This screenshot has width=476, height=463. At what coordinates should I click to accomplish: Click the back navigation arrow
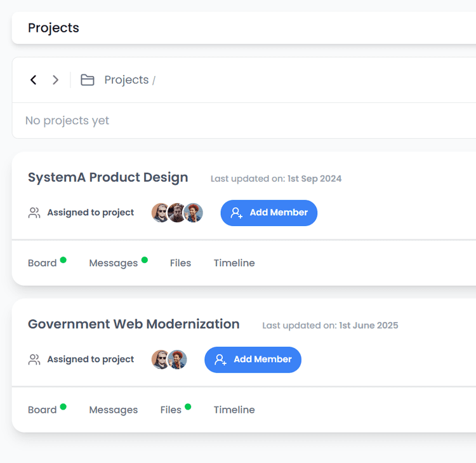(x=34, y=80)
